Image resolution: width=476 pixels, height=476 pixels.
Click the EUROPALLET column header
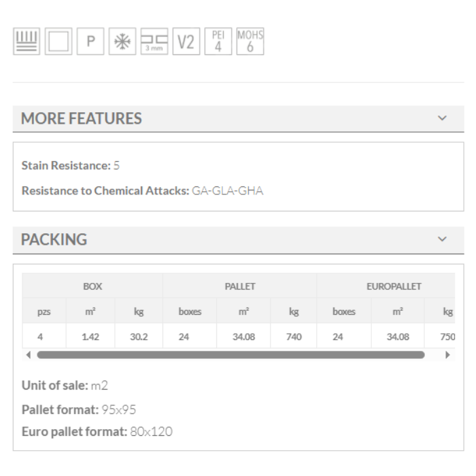point(394,286)
